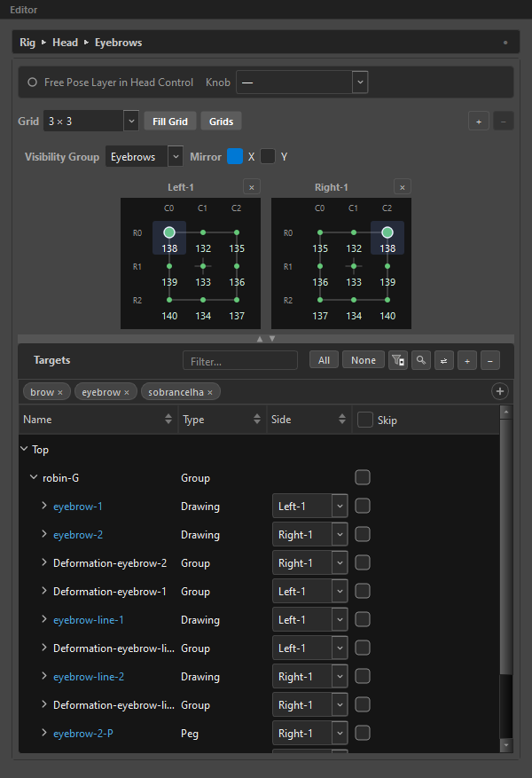The height and width of the screenshot is (778, 532).
Task: Remove the sobrancelha filter tag
Action: click(210, 392)
